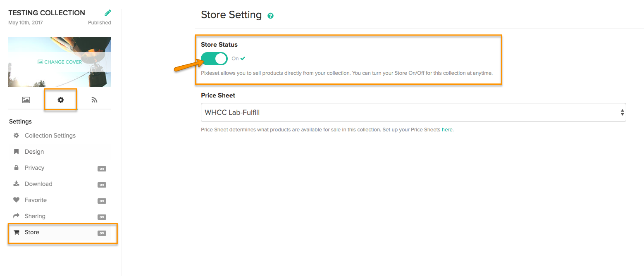Click the balloon cover photo thumbnail
The width and height of the screenshot is (644, 276).
point(60,62)
